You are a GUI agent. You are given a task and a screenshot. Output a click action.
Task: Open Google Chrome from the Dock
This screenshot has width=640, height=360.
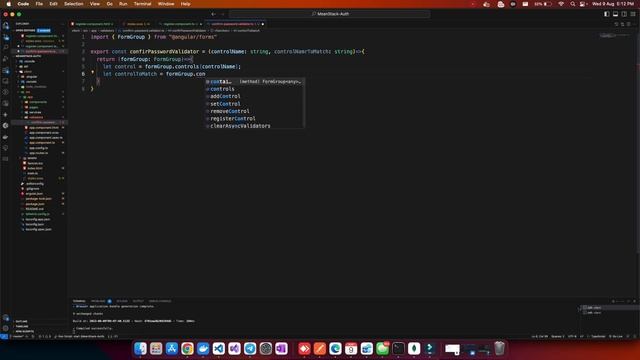[187, 349]
